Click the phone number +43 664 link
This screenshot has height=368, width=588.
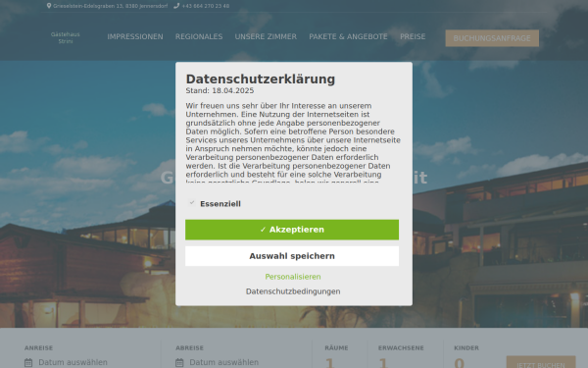(x=206, y=6)
